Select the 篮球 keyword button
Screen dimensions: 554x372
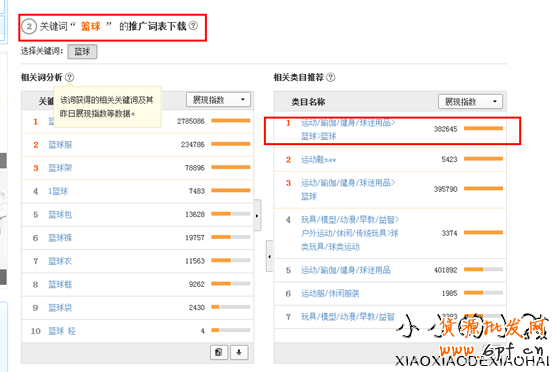click(82, 52)
